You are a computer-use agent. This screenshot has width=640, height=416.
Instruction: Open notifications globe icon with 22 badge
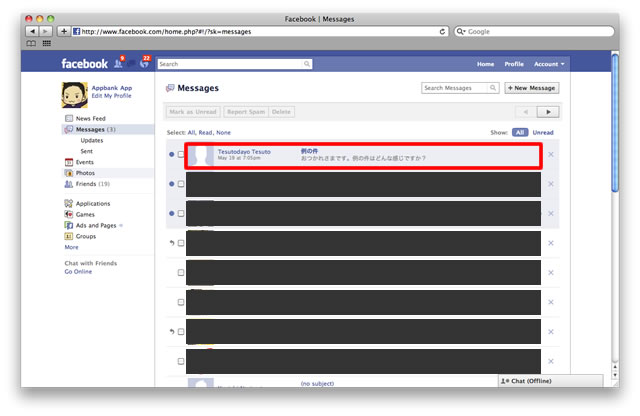[x=144, y=63]
